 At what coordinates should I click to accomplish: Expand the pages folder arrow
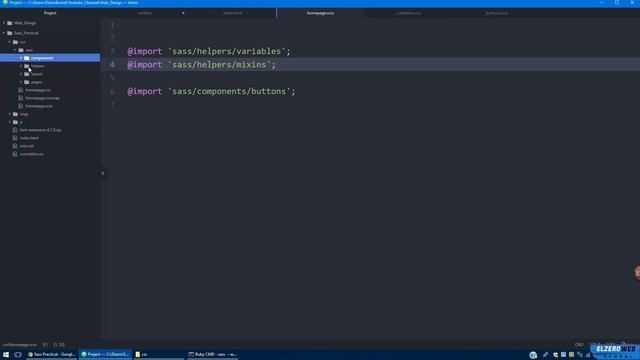[21, 82]
